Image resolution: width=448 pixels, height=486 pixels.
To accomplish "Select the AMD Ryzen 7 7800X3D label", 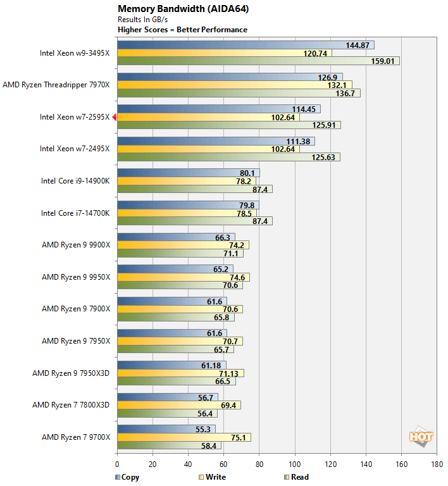I will click(71, 405).
